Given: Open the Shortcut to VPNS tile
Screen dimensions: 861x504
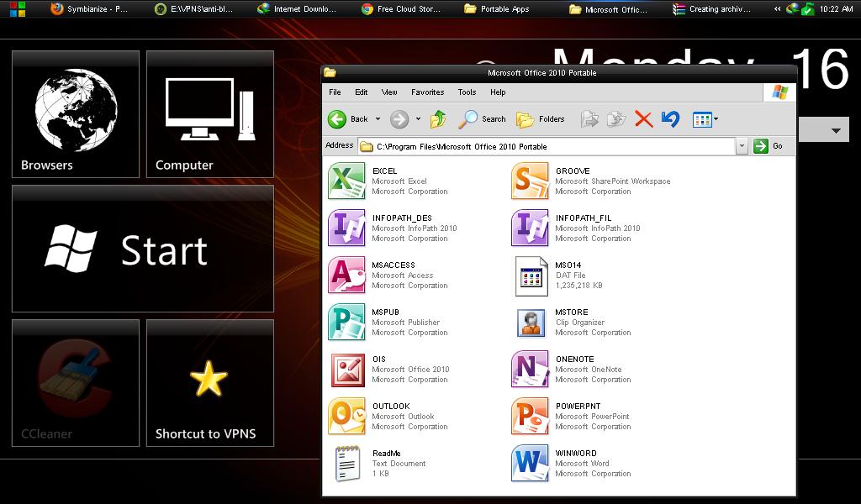Looking at the screenshot, I should pyautogui.click(x=210, y=383).
